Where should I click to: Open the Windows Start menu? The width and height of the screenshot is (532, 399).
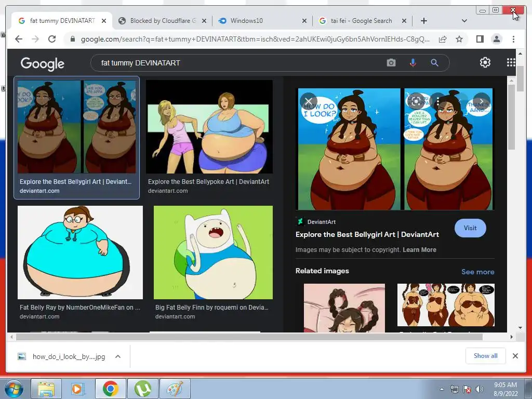pyautogui.click(x=14, y=389)
